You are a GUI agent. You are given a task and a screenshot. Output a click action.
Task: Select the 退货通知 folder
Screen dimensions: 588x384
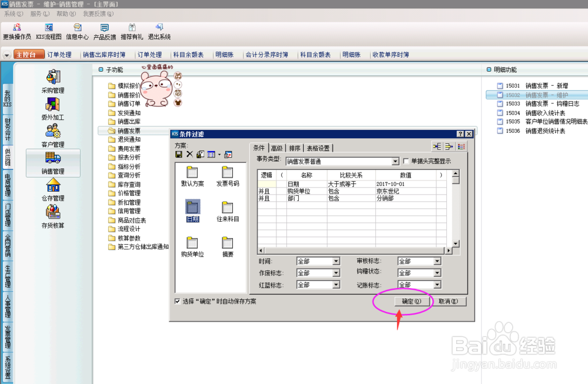pyautogui.click(x=125, y=139)
